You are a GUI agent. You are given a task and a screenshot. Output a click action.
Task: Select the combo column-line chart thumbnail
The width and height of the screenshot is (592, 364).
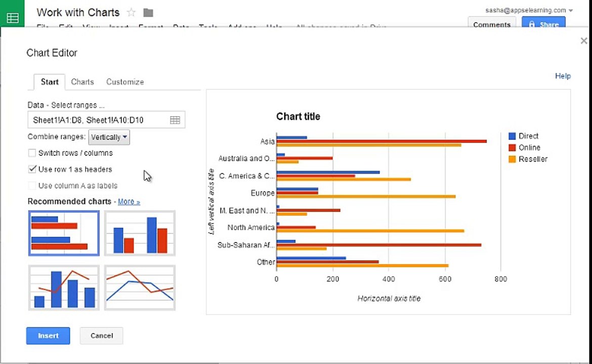[64, 288]
